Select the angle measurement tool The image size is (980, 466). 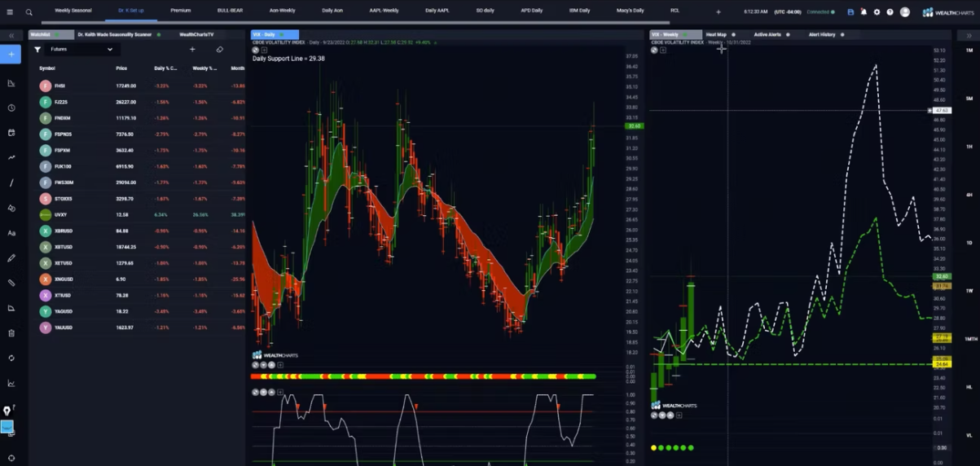[11, 308]
